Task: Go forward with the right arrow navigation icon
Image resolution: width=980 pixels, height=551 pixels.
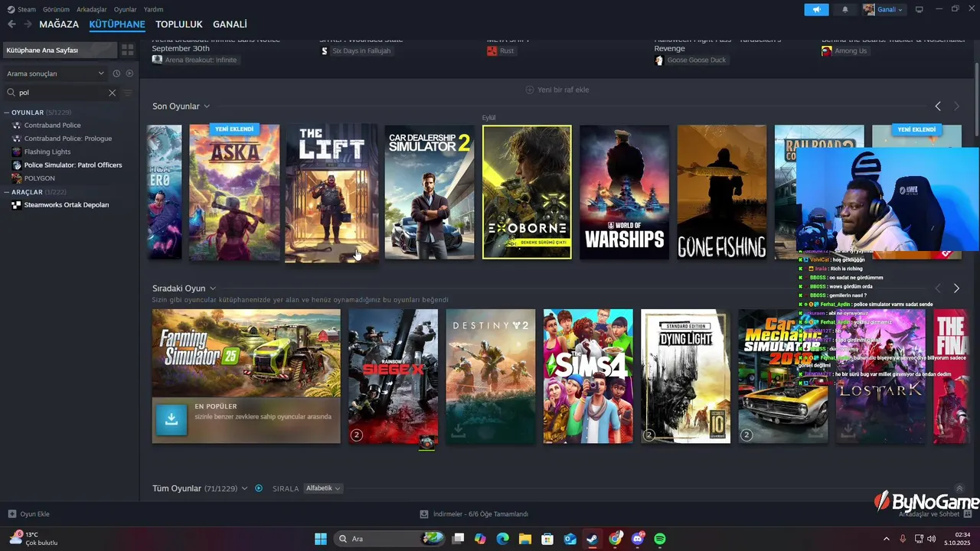Action: (x=28, y=24)
